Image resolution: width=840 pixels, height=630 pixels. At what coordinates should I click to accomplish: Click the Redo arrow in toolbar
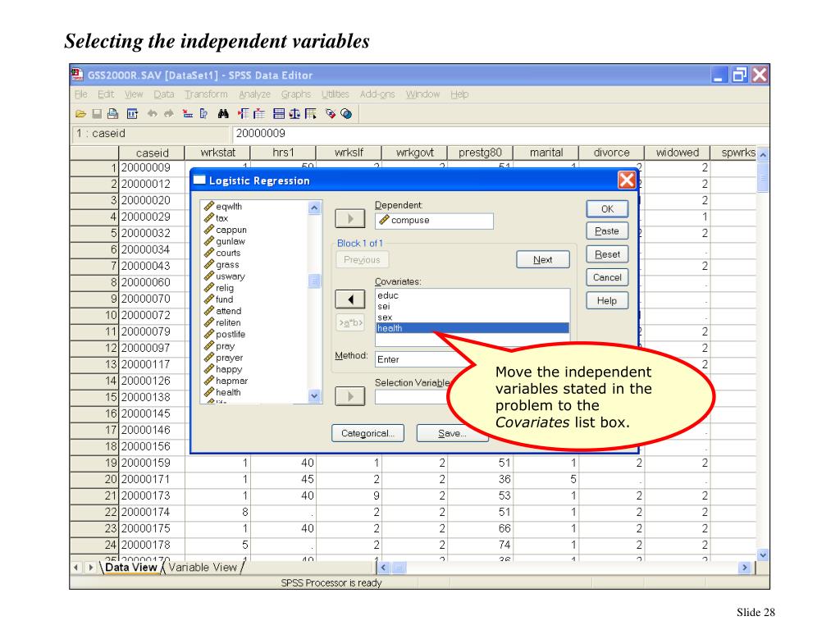(x=169, y=113)
